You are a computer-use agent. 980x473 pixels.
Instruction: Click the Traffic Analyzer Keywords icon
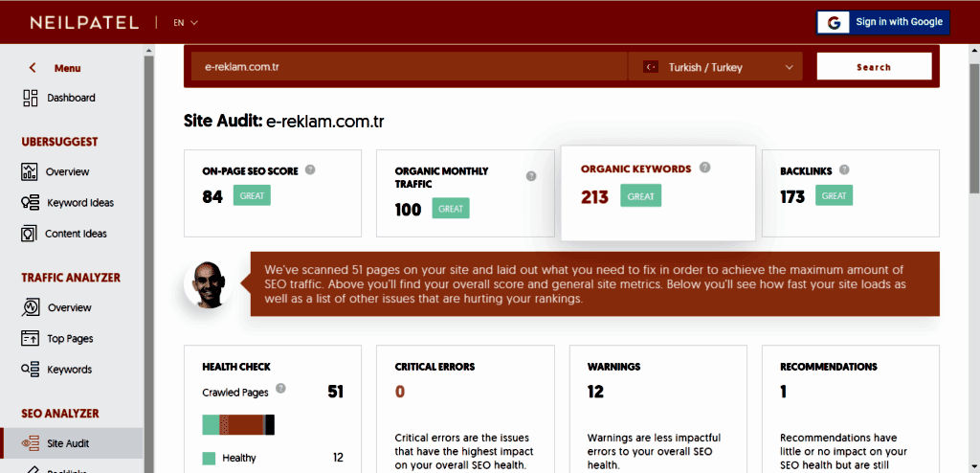tap(30, 370)
